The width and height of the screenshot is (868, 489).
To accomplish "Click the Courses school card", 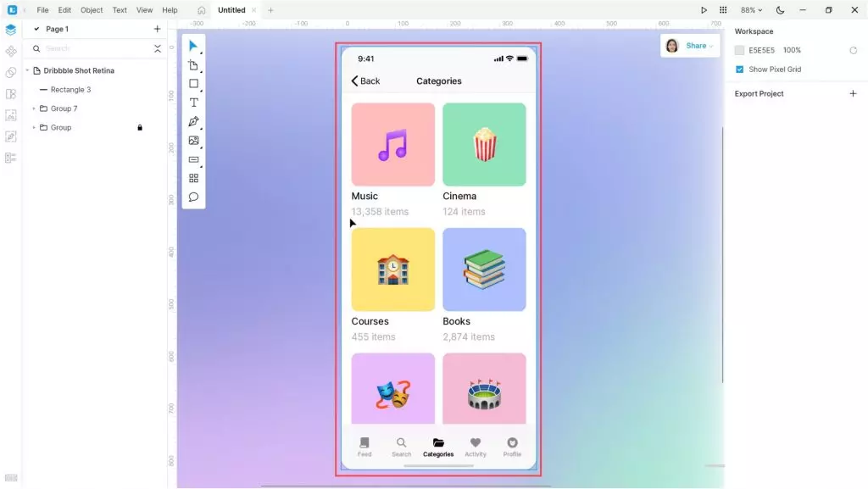I will click(x=393, y=270).
